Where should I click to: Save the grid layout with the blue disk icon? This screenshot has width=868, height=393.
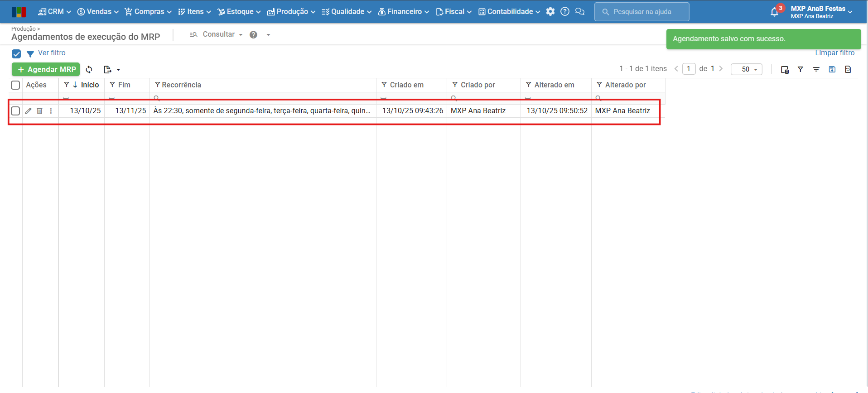[832, 69]
